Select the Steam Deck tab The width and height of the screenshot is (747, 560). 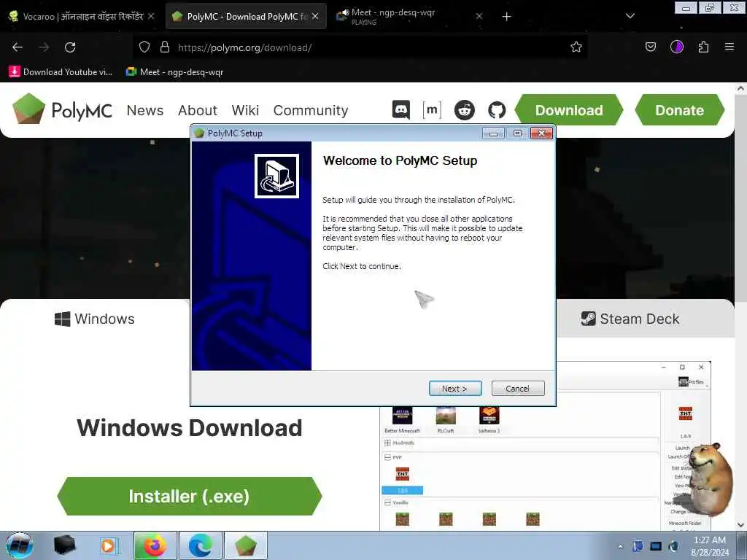[630, 319]
